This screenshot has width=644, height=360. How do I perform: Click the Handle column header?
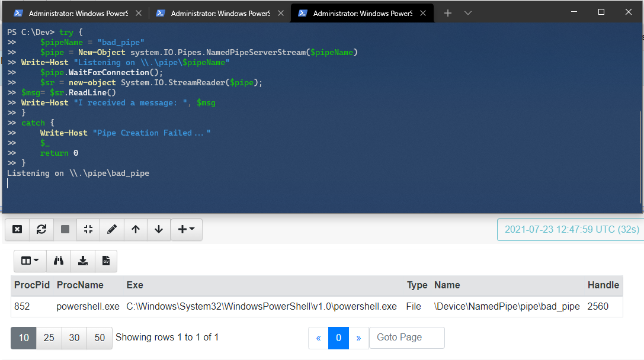coord(603,285)
